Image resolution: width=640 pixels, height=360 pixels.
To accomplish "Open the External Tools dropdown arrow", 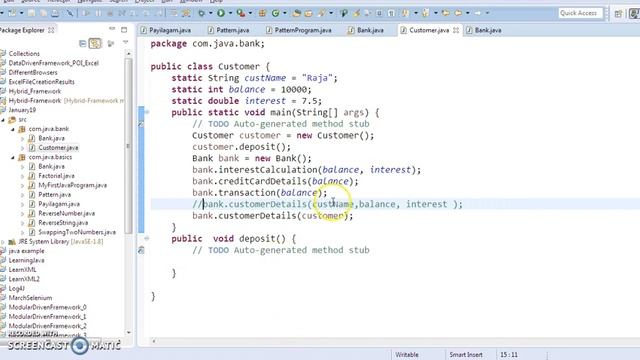I will pyautogui.click(x=250, y=13).
